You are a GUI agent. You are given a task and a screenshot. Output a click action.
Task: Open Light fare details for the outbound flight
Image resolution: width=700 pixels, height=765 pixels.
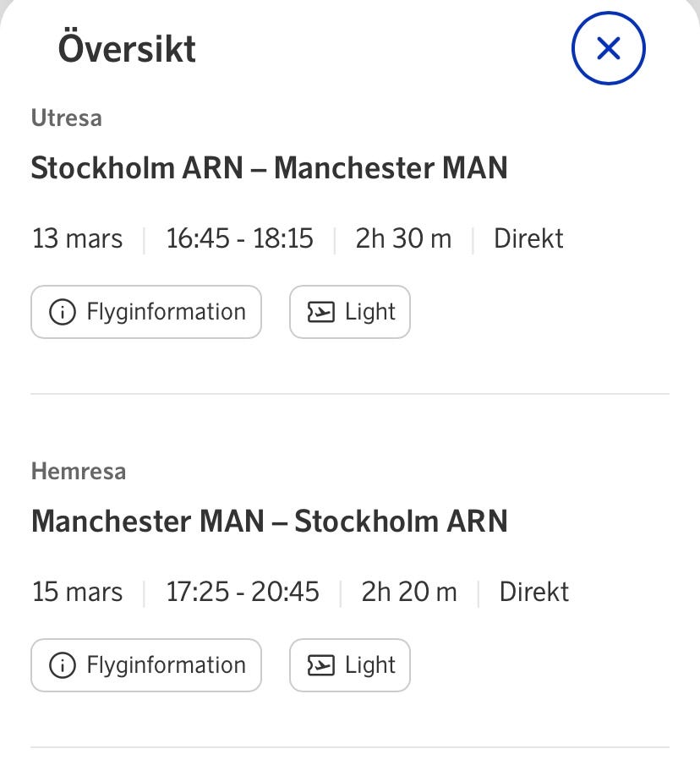point(350,312)
